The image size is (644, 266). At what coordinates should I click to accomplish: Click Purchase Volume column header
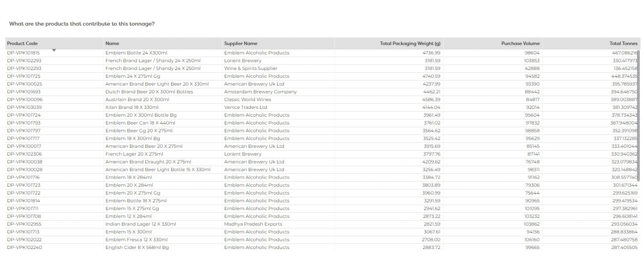(x=520, y=43)
